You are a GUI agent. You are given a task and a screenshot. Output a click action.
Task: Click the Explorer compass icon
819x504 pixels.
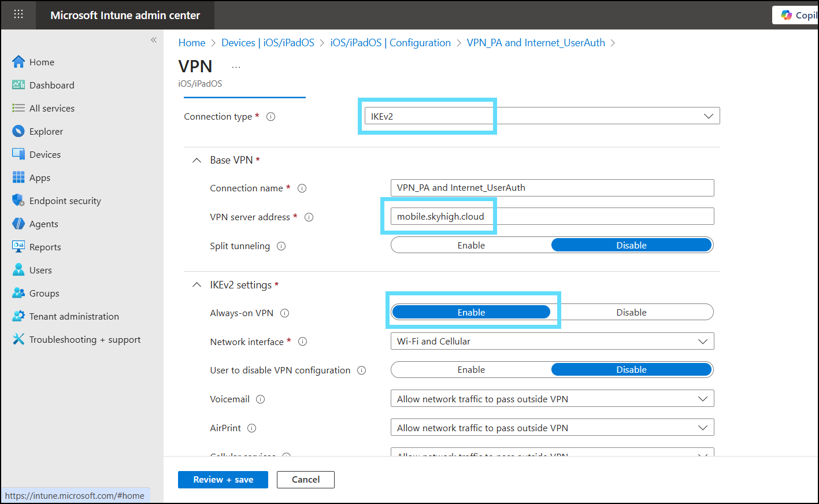point(18,131)
